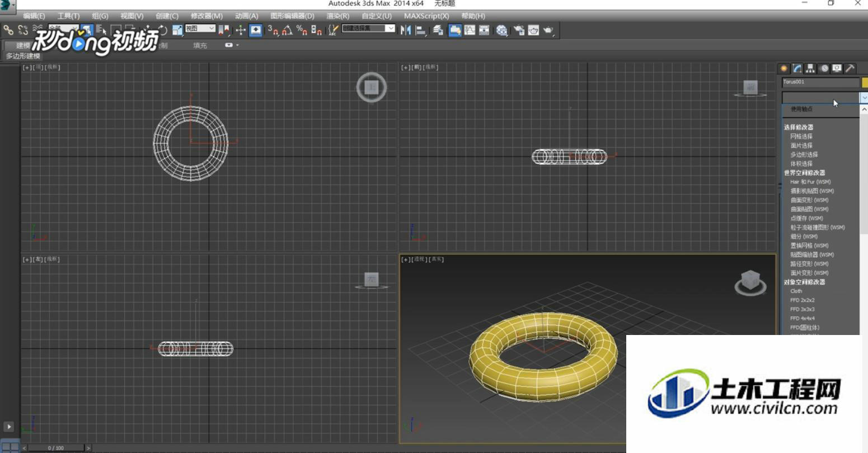Select 网格选择 from modifier list
This screenshot has width=868, height=453.
(x=801, y=136)
